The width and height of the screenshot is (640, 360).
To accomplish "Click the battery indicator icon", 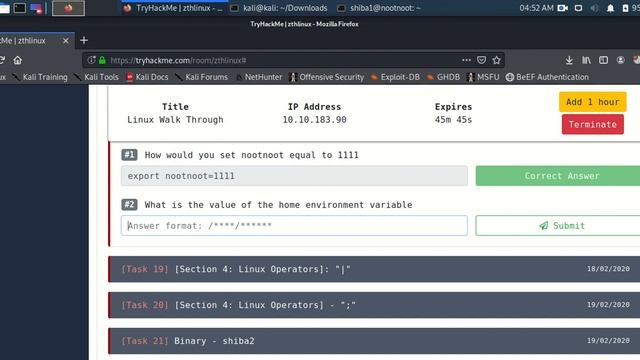I will click(625, 8).
